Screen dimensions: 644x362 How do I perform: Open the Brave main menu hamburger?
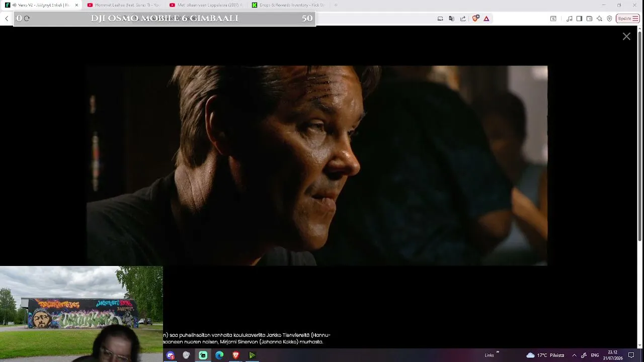click(x=635, y=19)
